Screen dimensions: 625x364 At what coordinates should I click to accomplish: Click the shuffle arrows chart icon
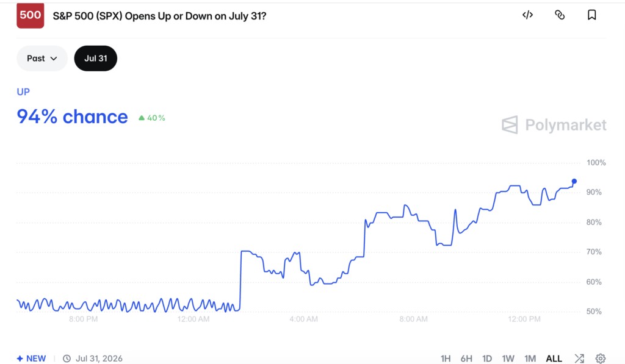579,359
